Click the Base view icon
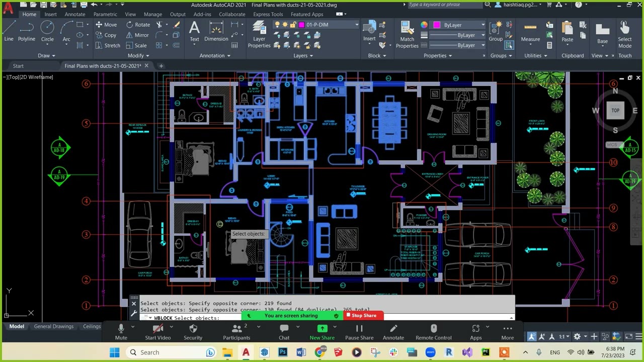 click(x=602, y=34)
